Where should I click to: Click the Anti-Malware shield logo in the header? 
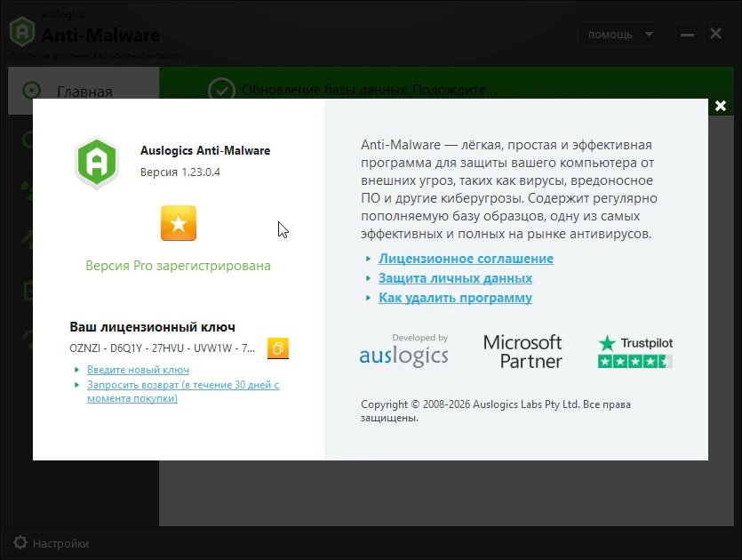[x=22, y=32]
